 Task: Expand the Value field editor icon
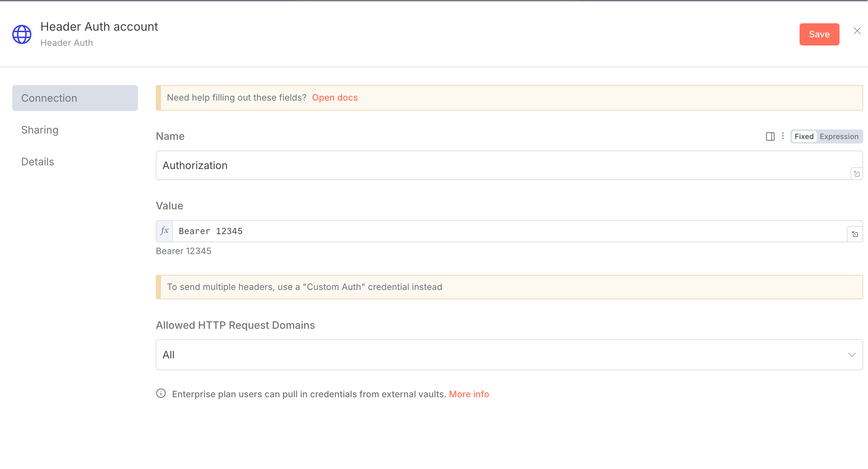pos(855,234)
